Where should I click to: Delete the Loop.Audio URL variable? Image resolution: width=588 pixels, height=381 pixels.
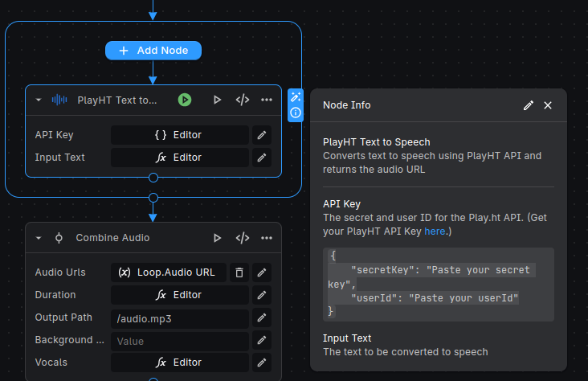239,272
